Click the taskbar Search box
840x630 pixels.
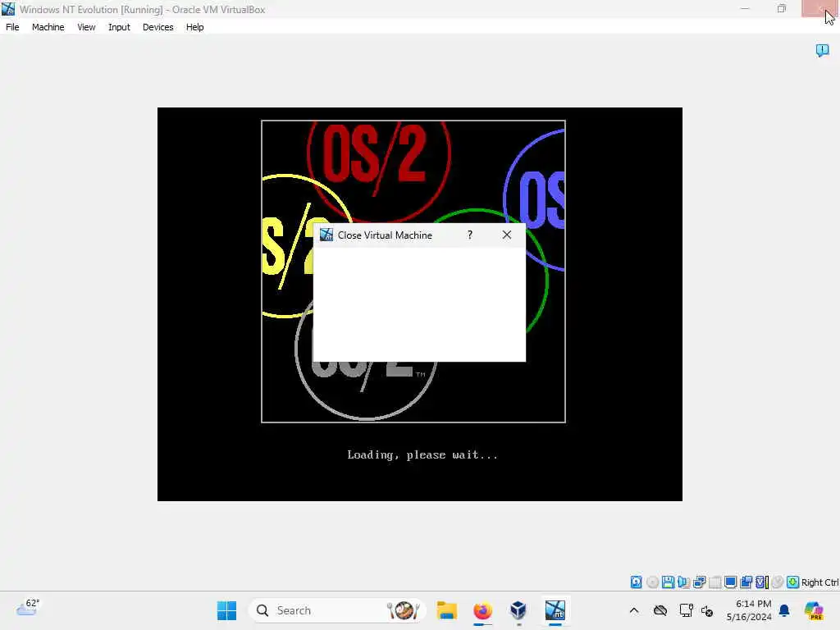(x=337, y=610)
